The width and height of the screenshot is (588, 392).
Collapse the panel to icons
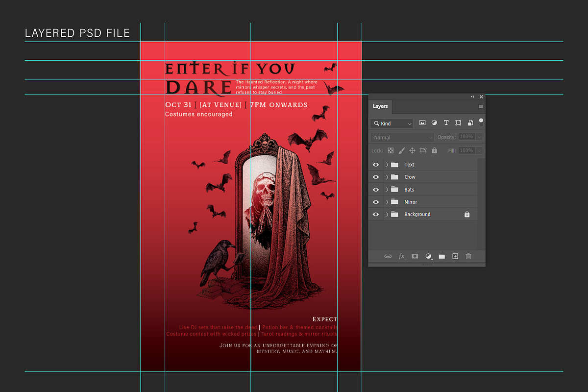(x=472, y=97)
